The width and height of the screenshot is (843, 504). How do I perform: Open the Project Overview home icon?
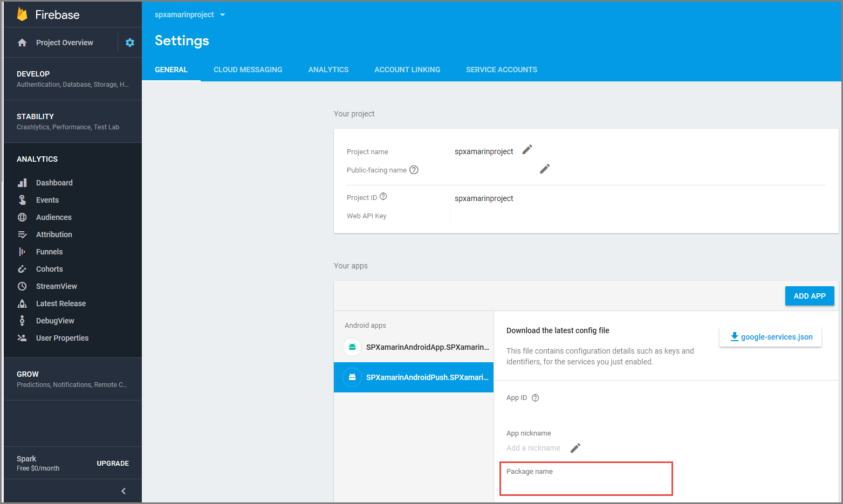coord(22,43)
